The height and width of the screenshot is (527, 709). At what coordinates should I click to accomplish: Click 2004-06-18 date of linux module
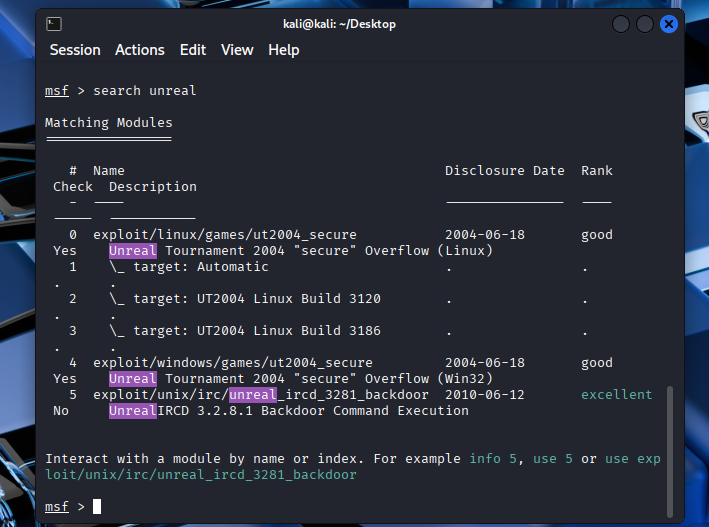[x=485, y=235]
